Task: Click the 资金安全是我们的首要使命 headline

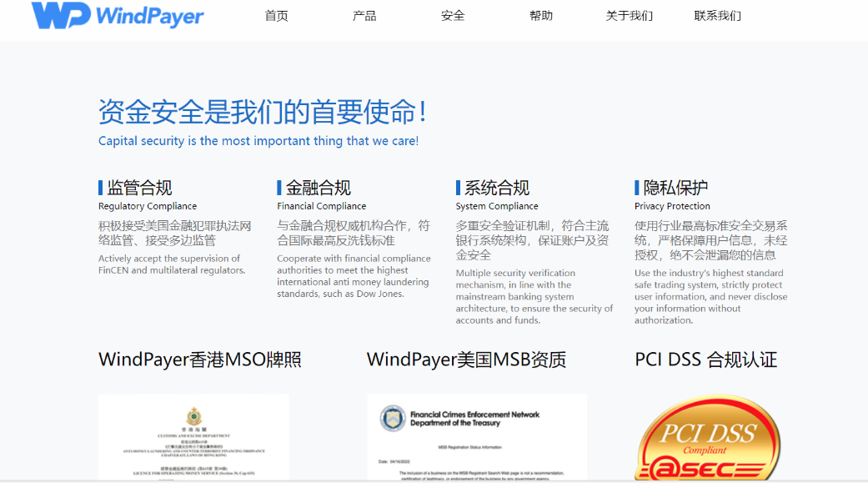Action: click(x=263, y=112)
